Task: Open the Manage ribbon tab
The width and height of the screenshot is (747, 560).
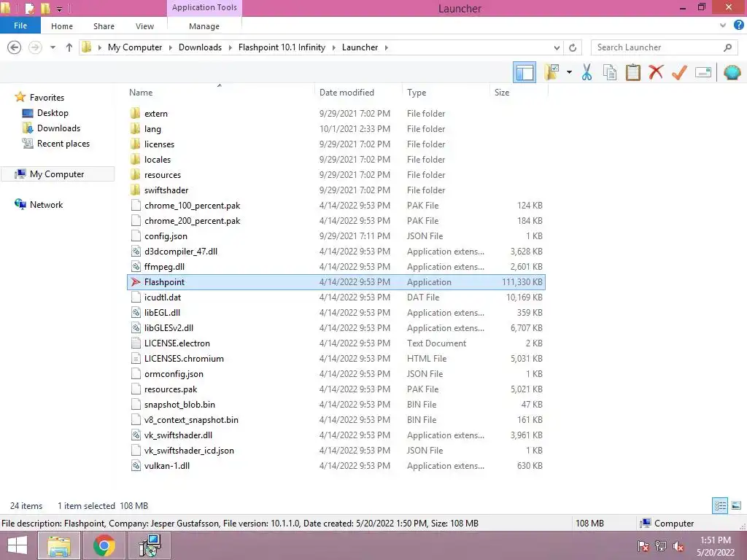Action: 204,26
